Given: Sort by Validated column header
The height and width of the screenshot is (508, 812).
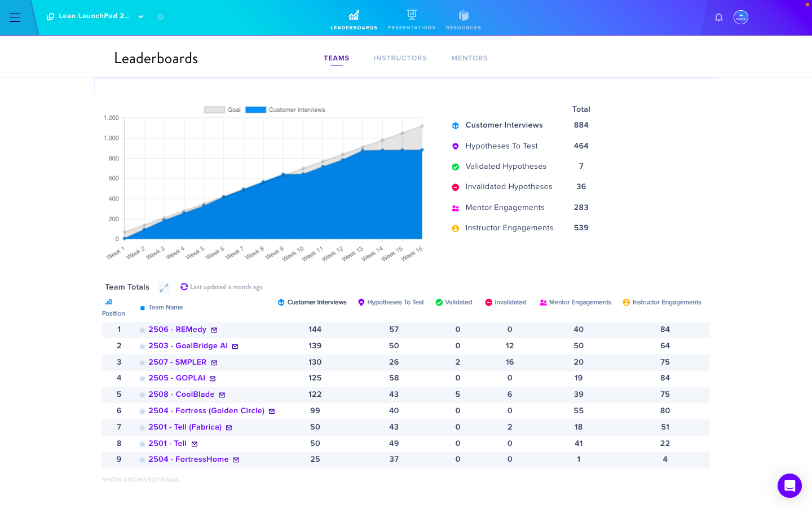Looking at the screenshot, I should pyautogui.click(x=453, y=303).
